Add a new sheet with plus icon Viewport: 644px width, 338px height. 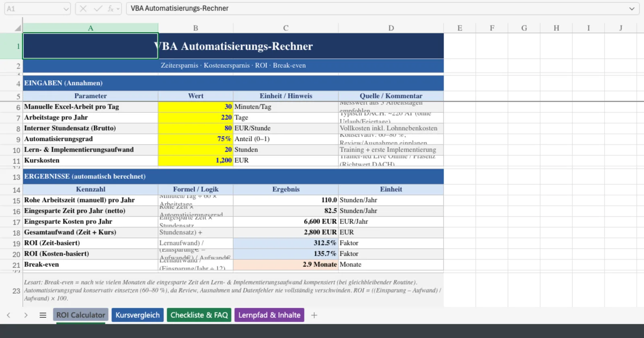[314, 315]
